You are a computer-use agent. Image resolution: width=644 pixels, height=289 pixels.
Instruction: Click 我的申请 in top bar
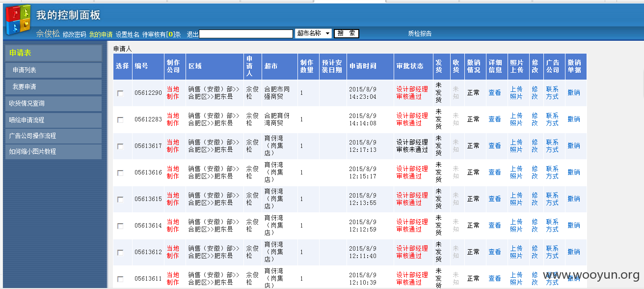[101, 34]
